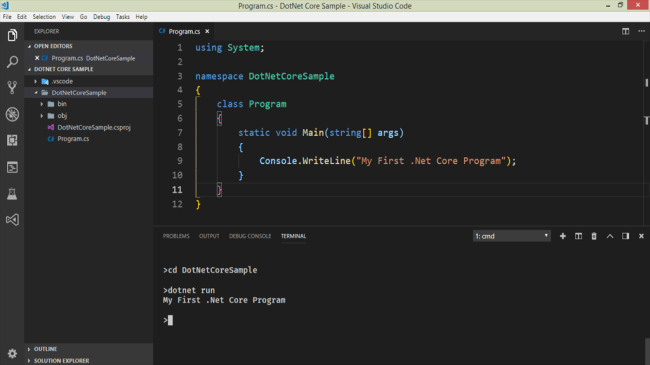Maximize the panel with up chevron
This screenshot has width=650, height=365.
(x=610, y=236)
